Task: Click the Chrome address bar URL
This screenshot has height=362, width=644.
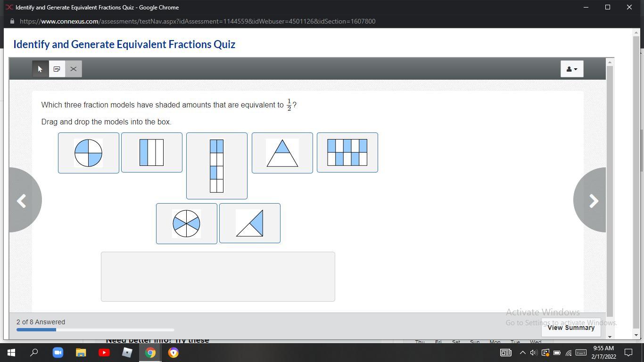Action: point(198,21)
